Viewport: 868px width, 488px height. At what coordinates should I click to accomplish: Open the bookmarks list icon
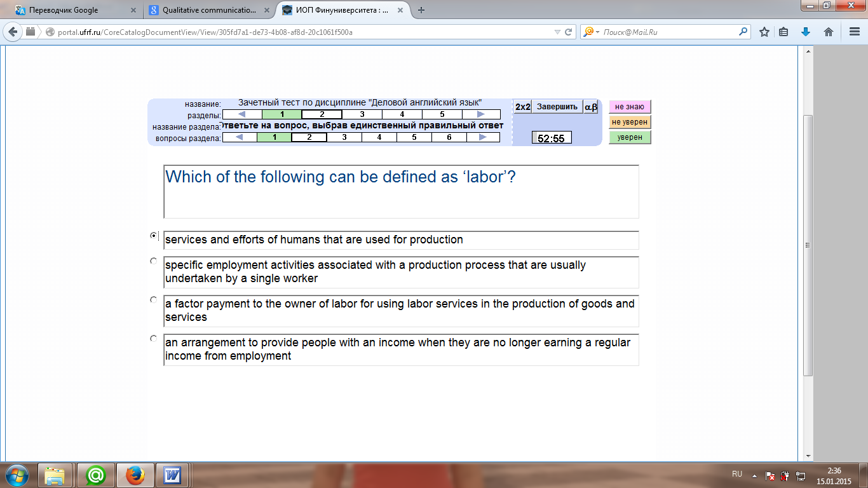[783, 32]
